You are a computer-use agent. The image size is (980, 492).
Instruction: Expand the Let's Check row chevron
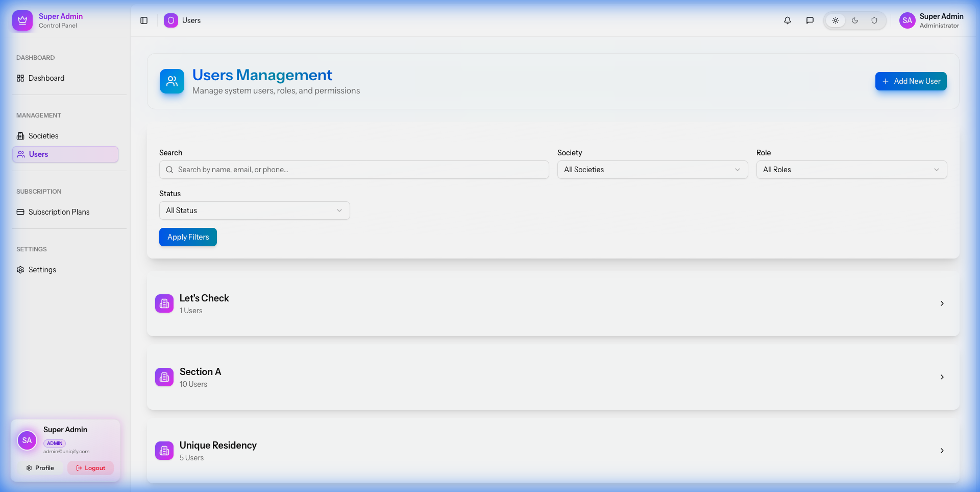click(x=942, y=303)
